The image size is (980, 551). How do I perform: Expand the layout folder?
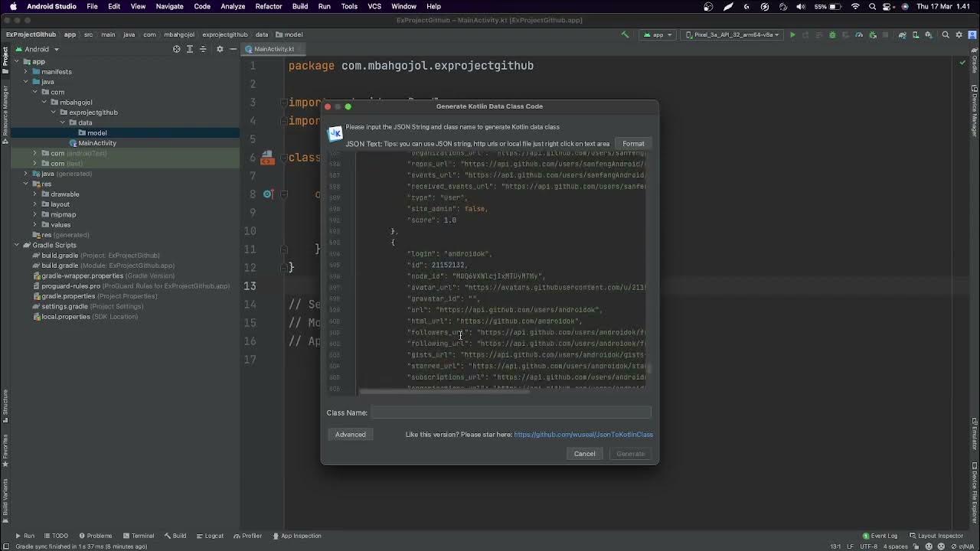[35, 204]
